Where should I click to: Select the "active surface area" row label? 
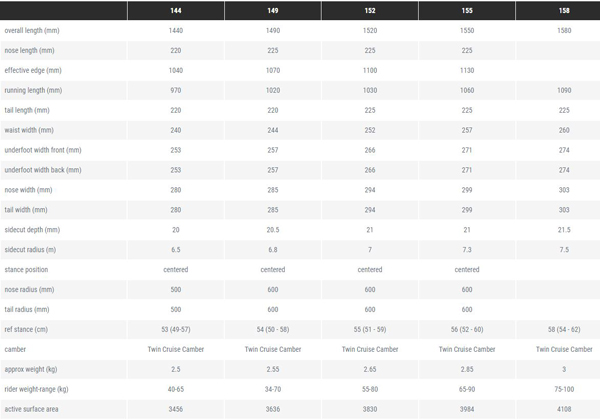tap(34, 409)
